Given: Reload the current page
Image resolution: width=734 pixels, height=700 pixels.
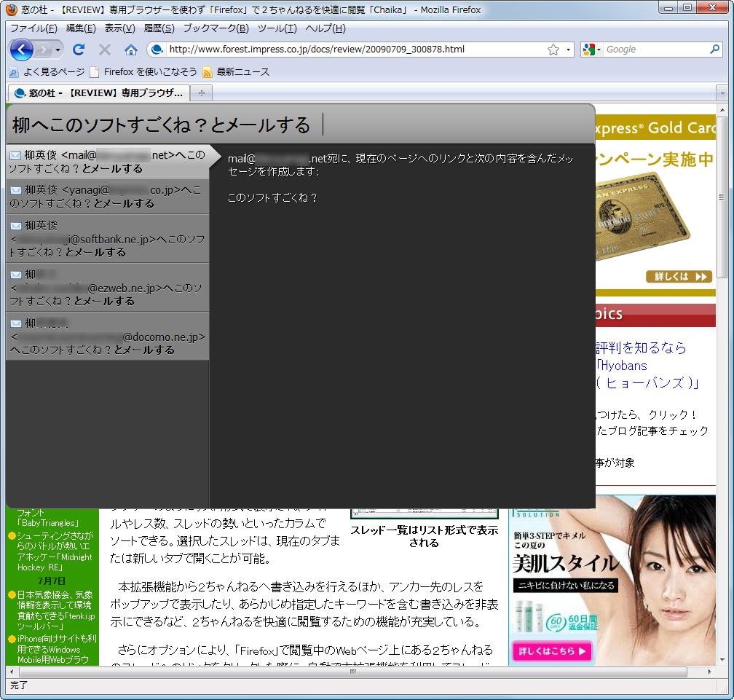Looking at the screenshot, I should (79, 49).
